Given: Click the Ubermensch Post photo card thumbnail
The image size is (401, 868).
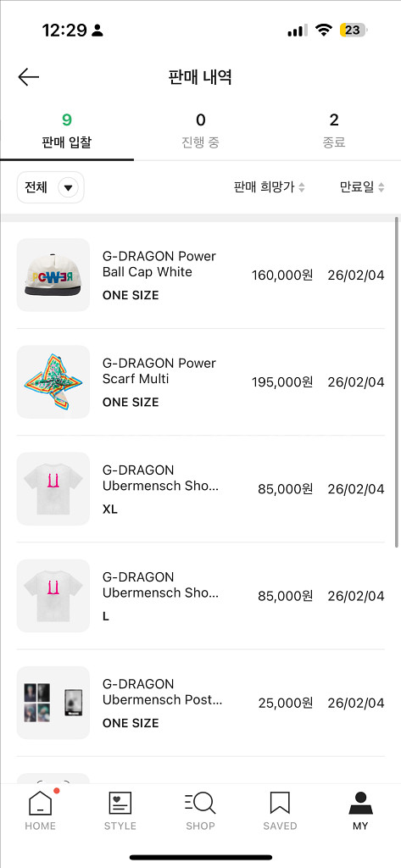Looking at the screenshot, I should click(x=53, y=703).
